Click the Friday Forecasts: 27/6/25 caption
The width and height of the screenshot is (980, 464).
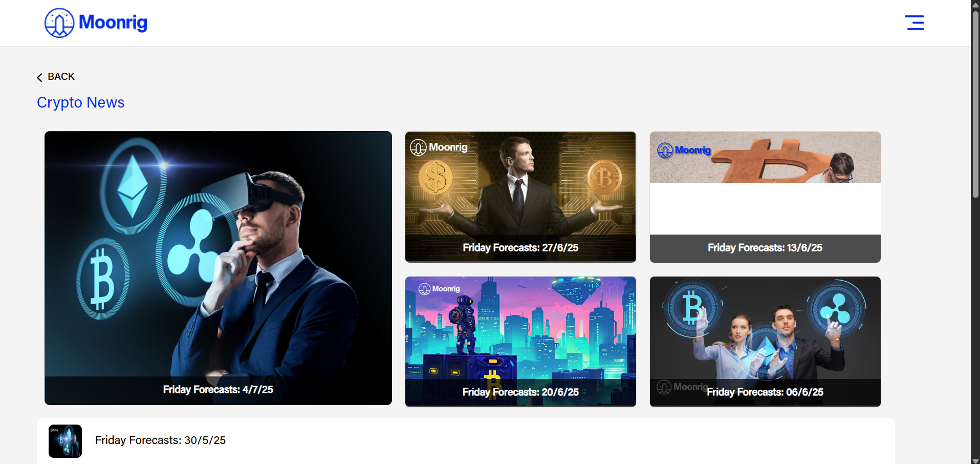520,248
